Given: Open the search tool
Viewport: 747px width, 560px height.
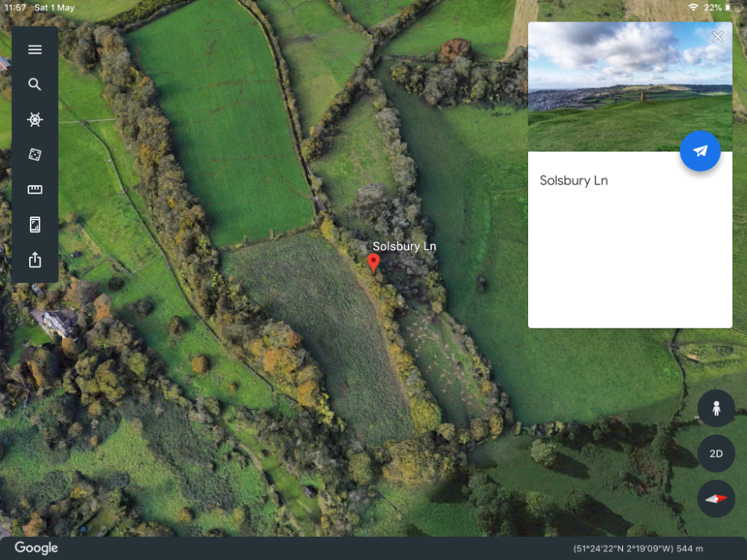Looking at the screenshot, I should [x=35, y=84].
